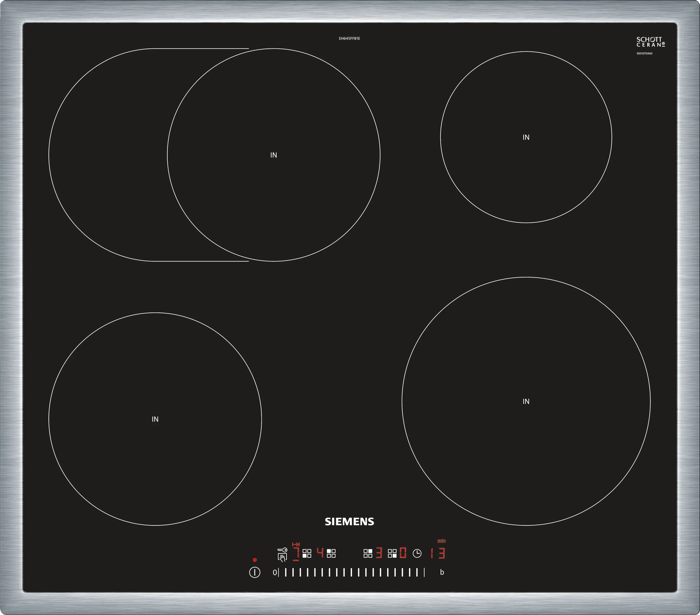Tap IN label of bottom-left zone
700x615 pixels.
pos(155,419)
